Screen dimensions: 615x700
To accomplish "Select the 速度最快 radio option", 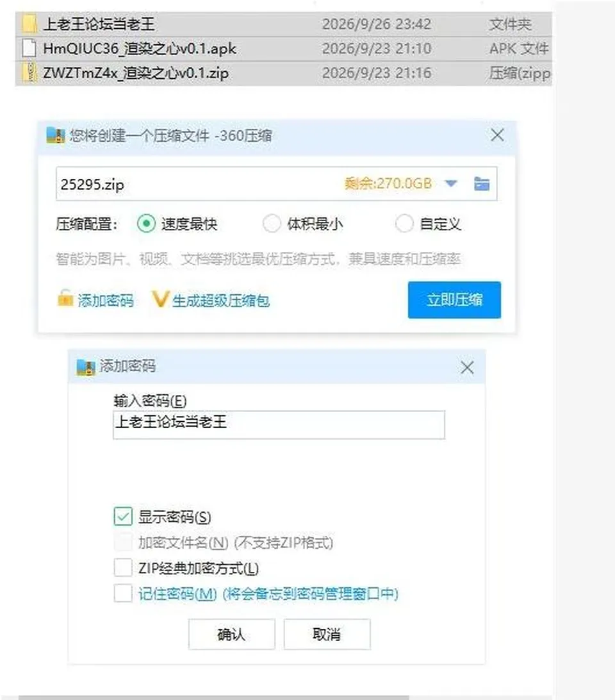I will 146,223.
